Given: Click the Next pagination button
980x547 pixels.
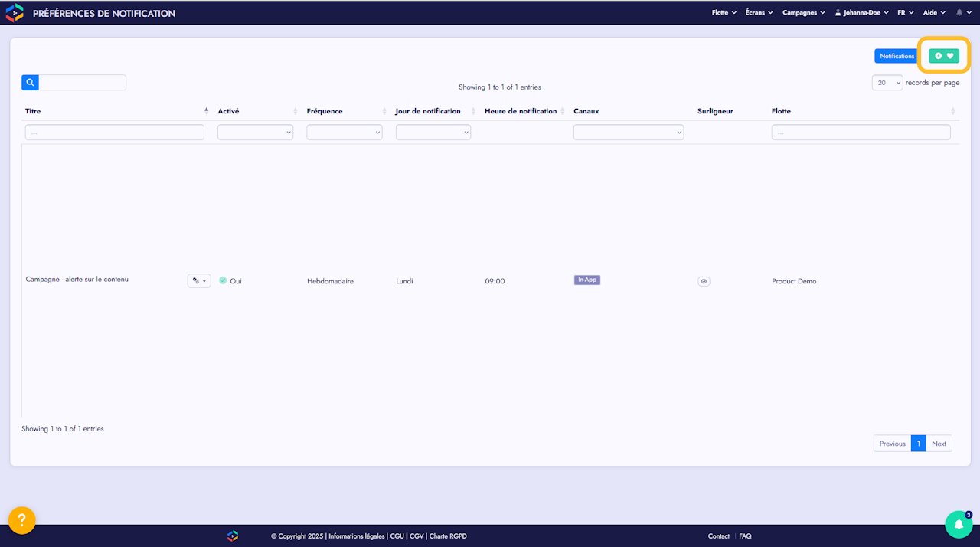Looking at the screenshot, I should 939,444.
